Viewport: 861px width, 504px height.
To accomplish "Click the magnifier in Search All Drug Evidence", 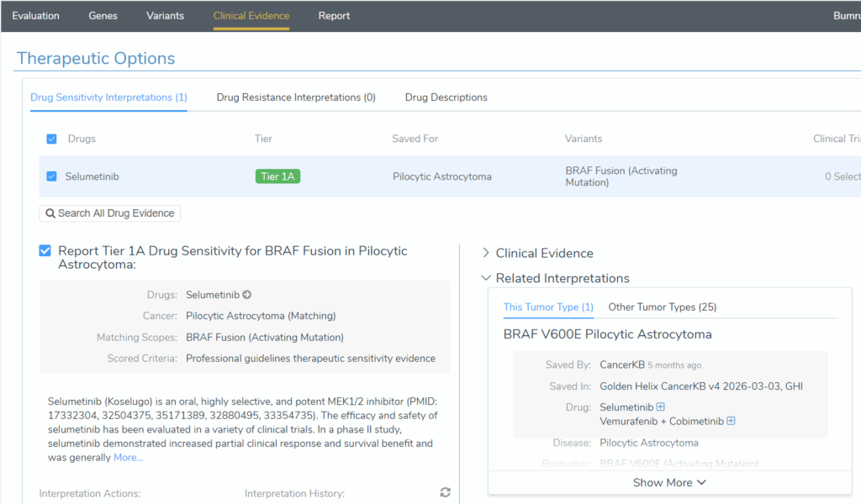I will 50,213.
